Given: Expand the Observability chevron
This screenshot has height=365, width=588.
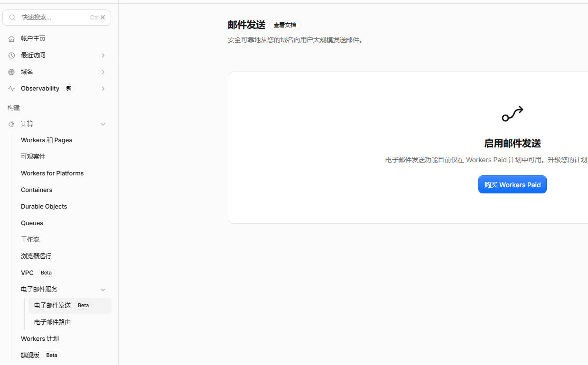Looking at the screenshot, I should click(x=103, y=89).
